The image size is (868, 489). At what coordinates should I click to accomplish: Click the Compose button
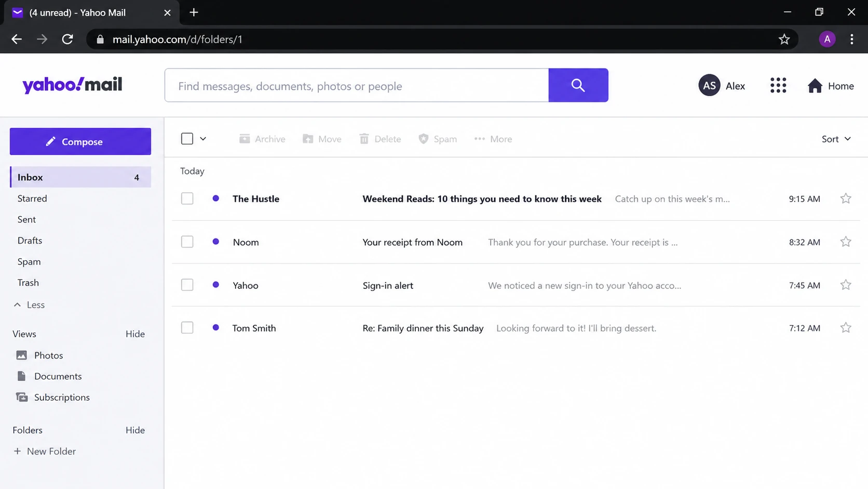80,141
